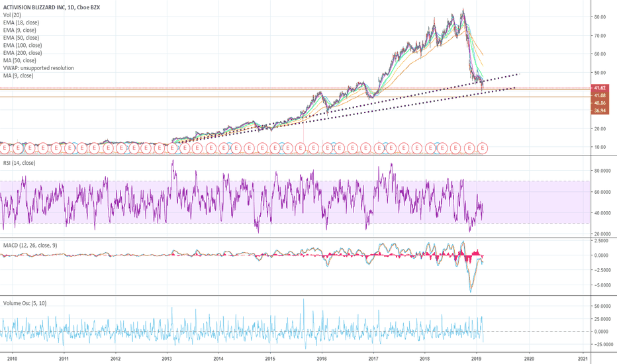Click 0.0000 on the MACD axis
Viewport: 617px width, 364px height.
click(601, 255)
